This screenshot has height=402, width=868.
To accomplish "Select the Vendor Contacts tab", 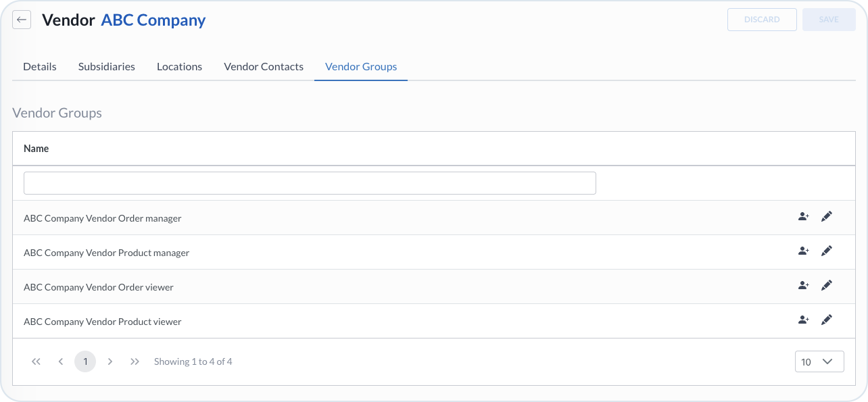I will (264, 67).
